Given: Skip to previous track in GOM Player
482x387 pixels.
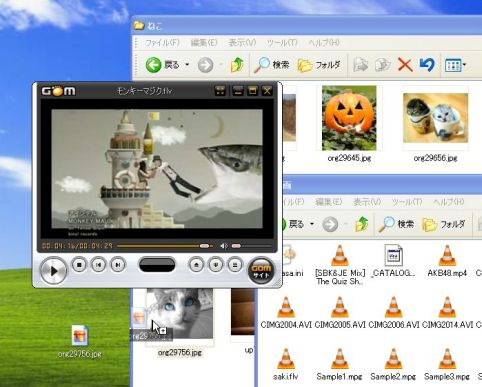Looking at the screenshot, I should tap(98, 265).
